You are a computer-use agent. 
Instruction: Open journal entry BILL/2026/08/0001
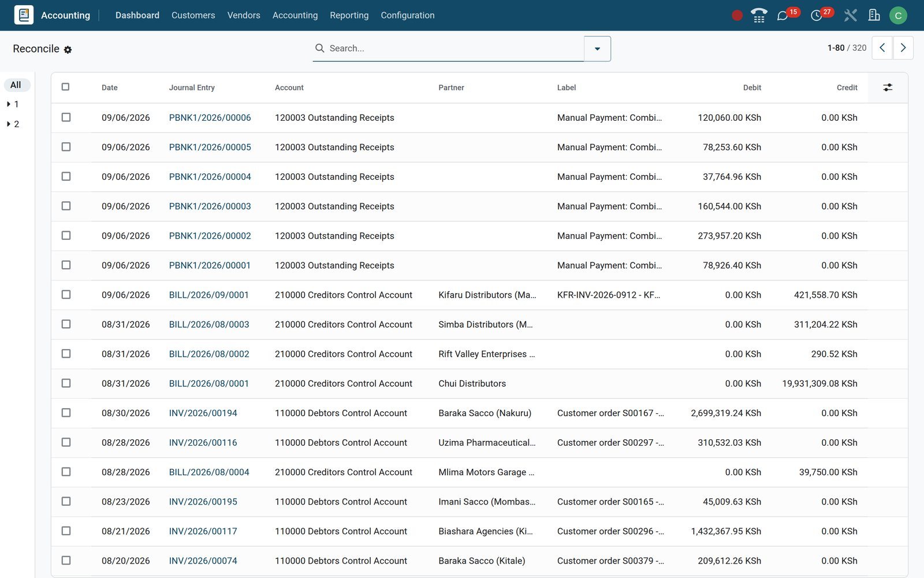click(x=209, y=383)
